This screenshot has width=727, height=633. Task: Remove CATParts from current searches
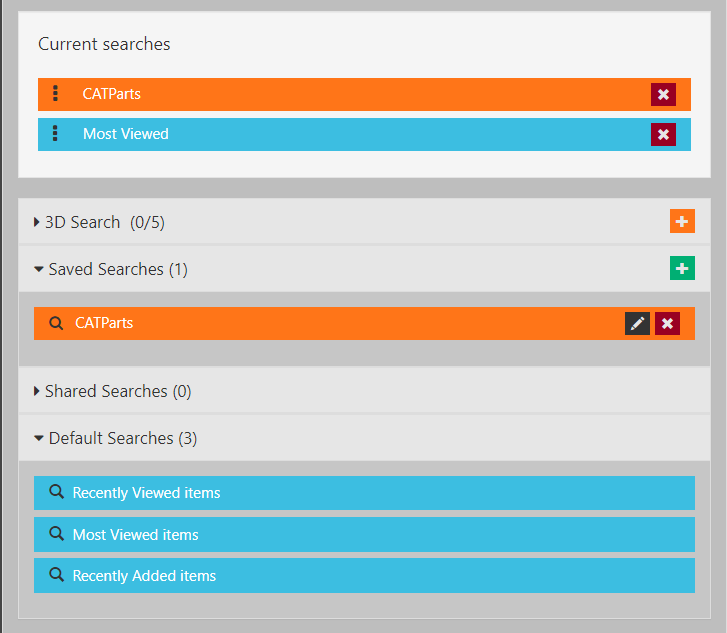point(663,95)
